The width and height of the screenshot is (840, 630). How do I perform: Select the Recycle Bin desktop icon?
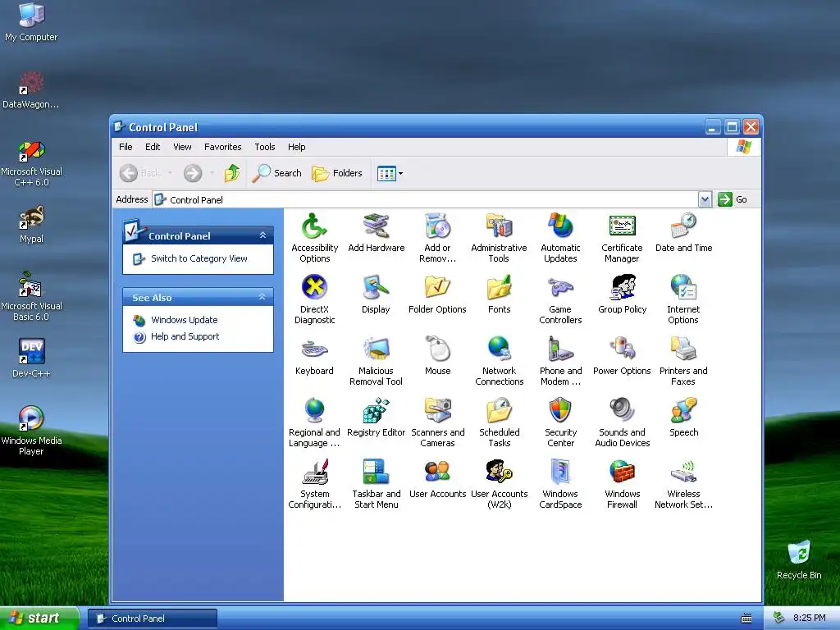(799, 559)
